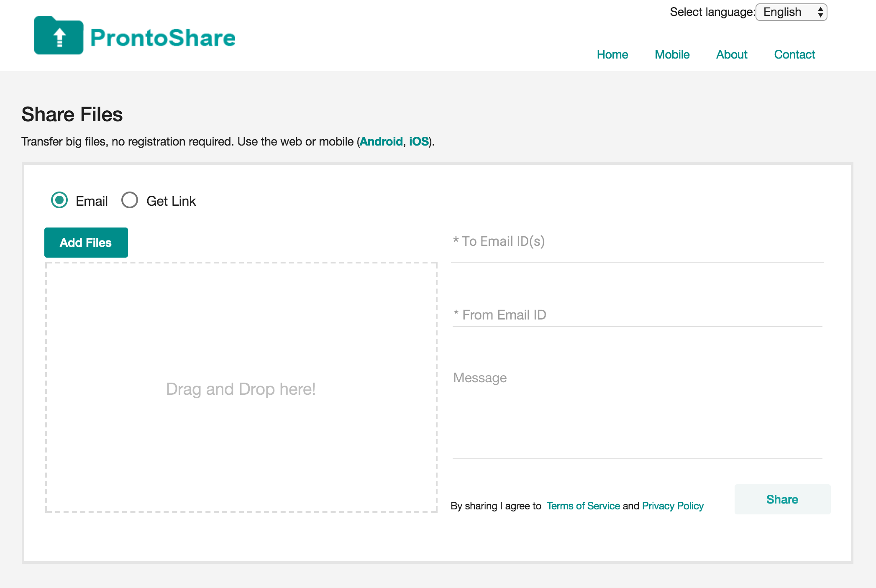Select the Get Link sharing option
This screenshot has height=588, width=876.
130,200
